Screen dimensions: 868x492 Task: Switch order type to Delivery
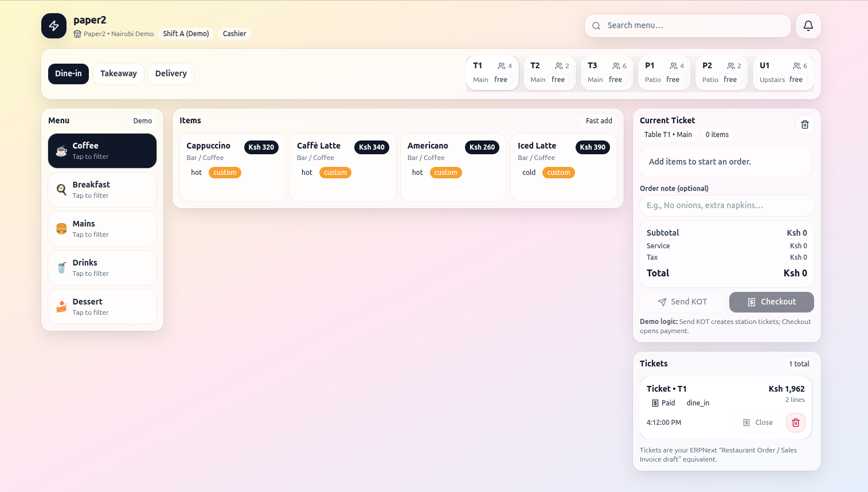171,73
